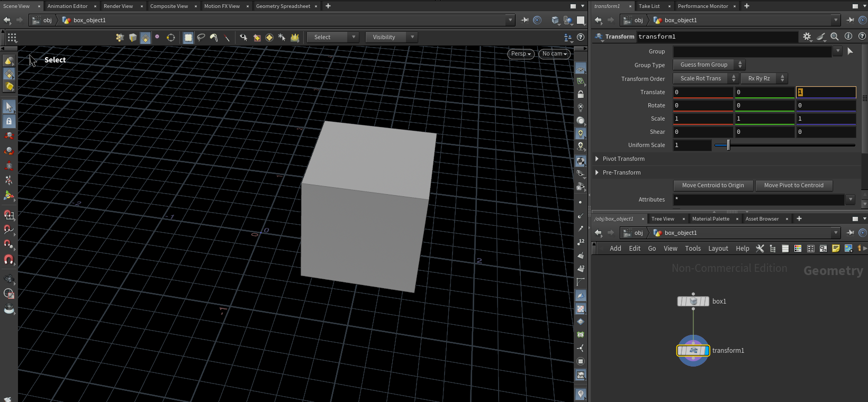This screenshot has width=868, height=402.
Task: Click Move Pivot to Centroid button
Action: [794, 185]
